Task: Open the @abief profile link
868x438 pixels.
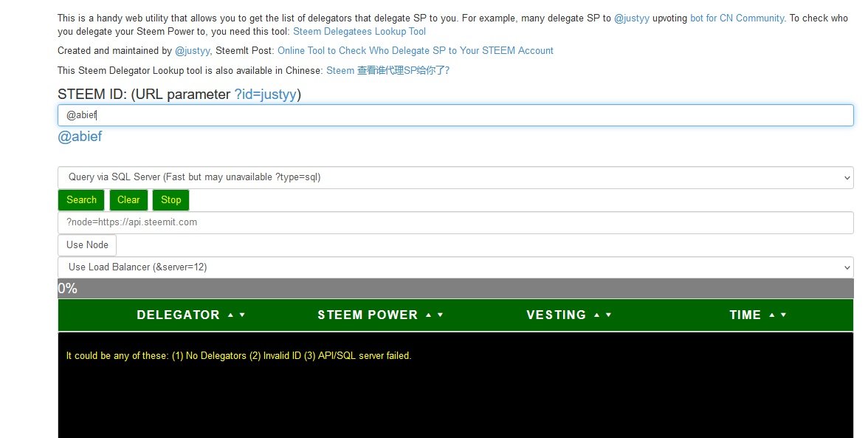Action: [80, 137]
